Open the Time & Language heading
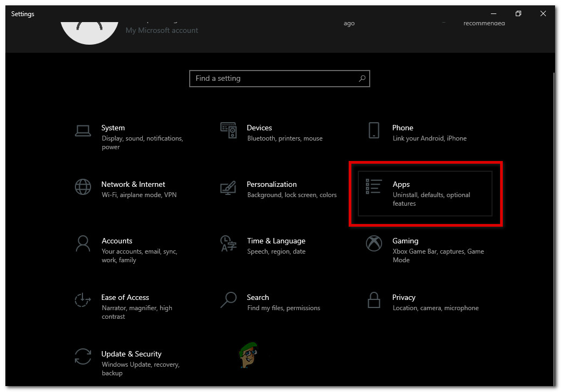561x392 pixels. pyautogui.click(x=276, y=241)
